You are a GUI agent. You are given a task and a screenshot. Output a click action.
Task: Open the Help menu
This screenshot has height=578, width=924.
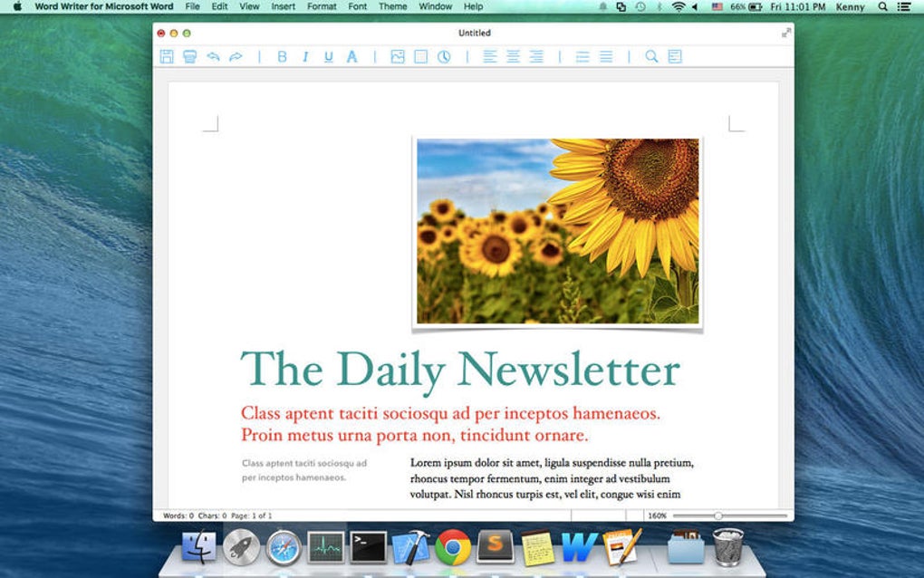click(473, 6)
